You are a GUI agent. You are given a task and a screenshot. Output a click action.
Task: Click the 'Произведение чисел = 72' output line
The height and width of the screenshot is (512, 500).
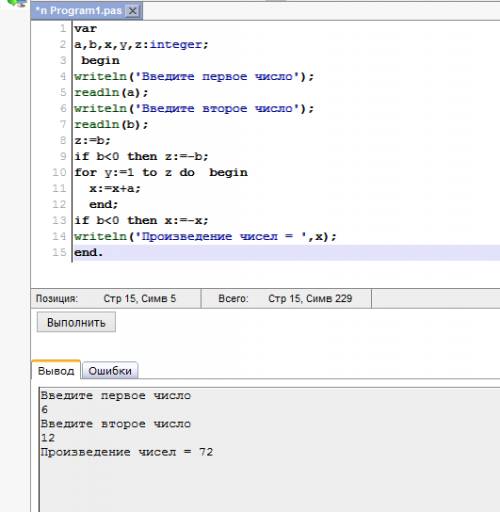pos(127,452)
